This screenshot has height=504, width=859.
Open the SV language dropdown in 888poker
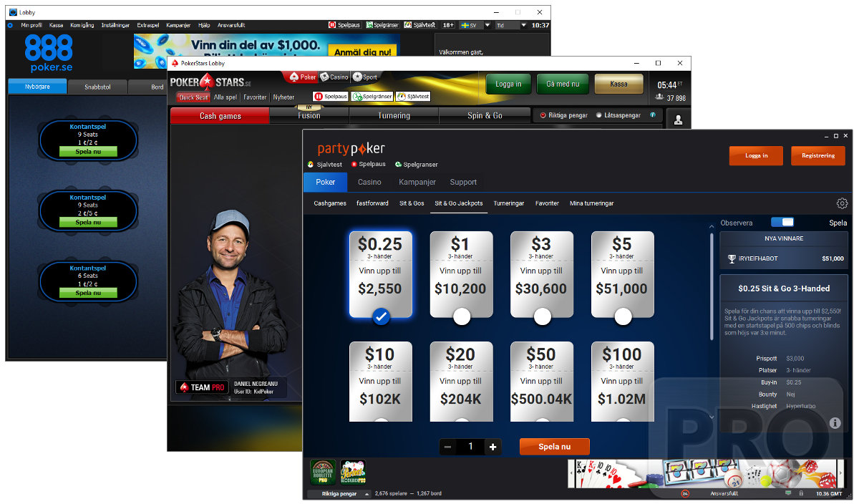(x=475, y=25)
